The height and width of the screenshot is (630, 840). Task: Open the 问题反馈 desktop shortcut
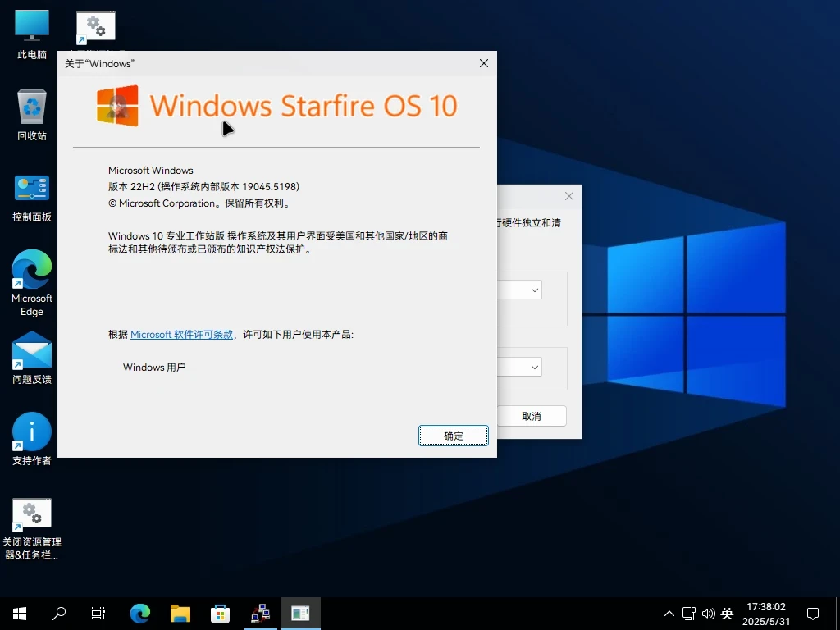(x=31, y=353)
